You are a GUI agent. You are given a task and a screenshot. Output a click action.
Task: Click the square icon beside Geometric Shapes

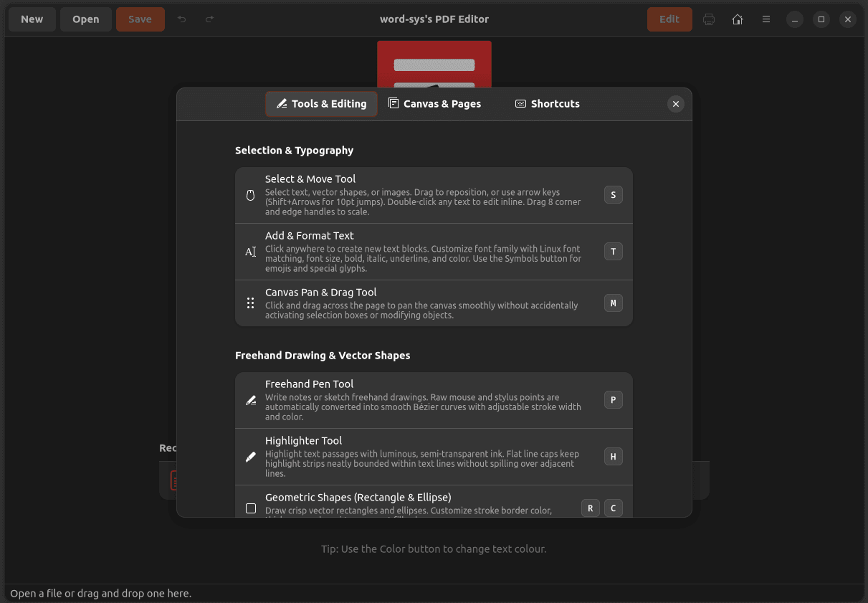pos(250,508)
